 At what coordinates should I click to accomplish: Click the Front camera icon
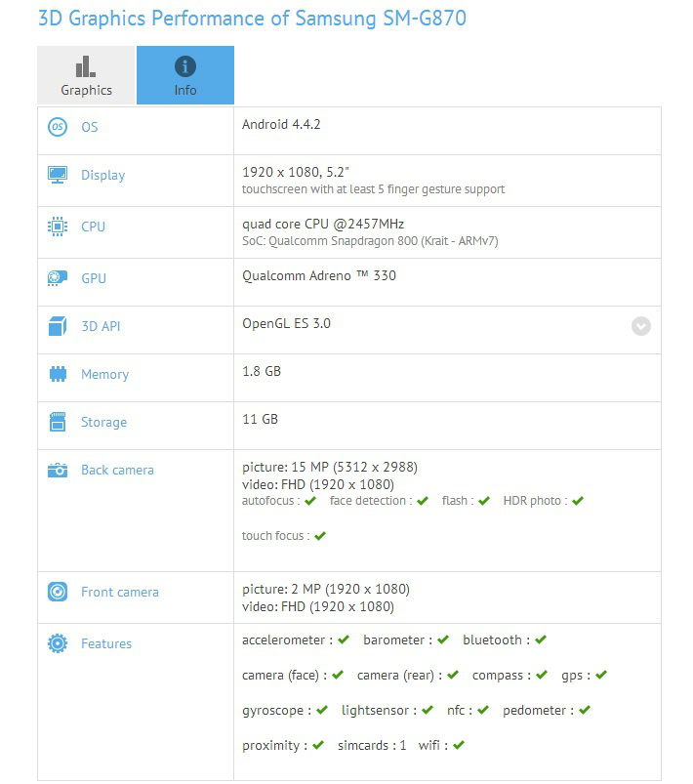coord(58,592)
